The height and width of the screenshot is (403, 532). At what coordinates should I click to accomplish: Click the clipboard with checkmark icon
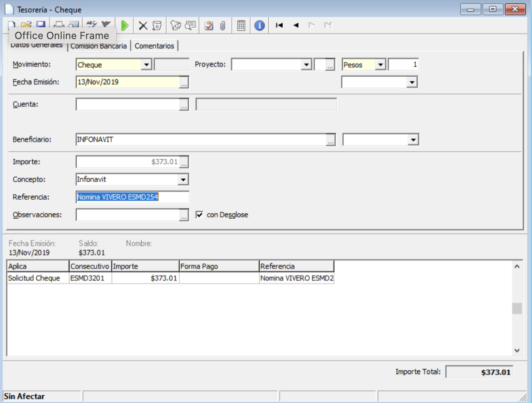[x=209, y=26]
